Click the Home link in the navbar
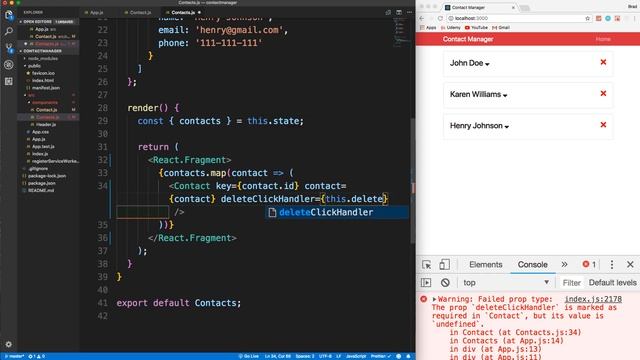Viewport: 640px width, 360px height. [x=603, y=39]
